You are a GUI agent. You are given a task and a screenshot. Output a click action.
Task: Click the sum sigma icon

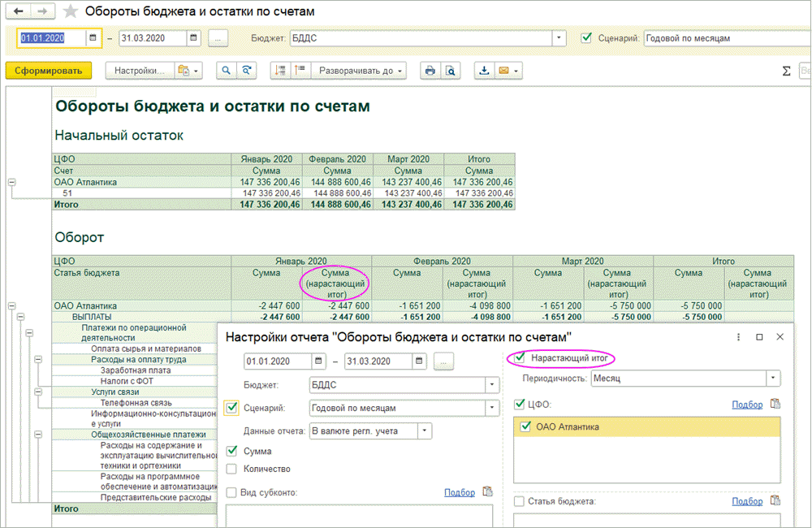786,71
